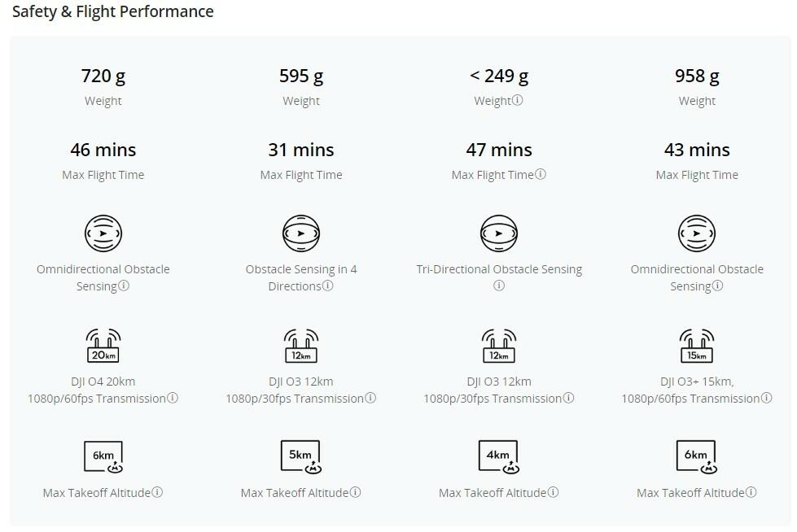This screenshot has height=532, width=797.
Task: Click the 15km transmission range icon
Action: point(697,346)
